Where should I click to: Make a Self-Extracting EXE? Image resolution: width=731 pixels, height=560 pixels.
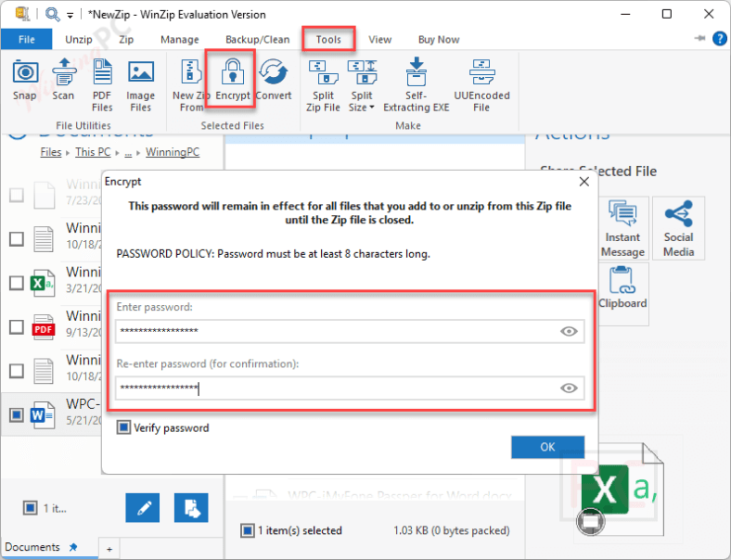pos(417,85)
